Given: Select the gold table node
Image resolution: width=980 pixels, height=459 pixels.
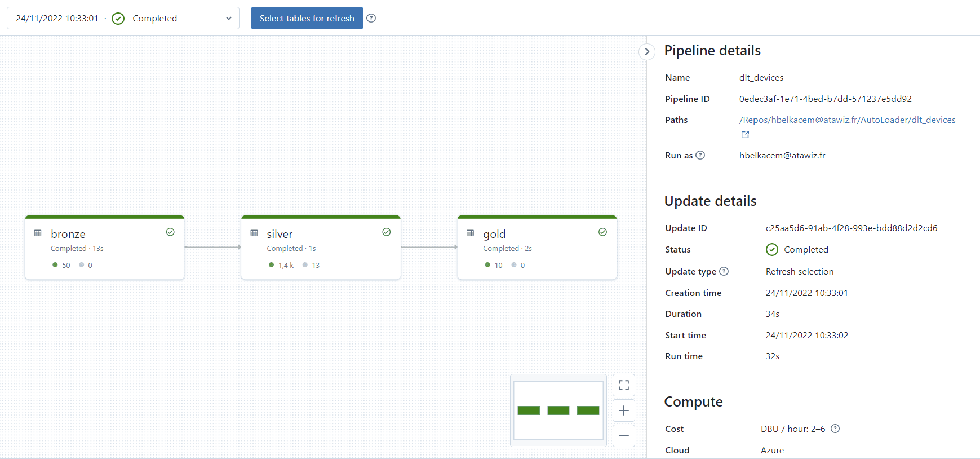Looking at the screenshot, I should click(x=537, y=248).
